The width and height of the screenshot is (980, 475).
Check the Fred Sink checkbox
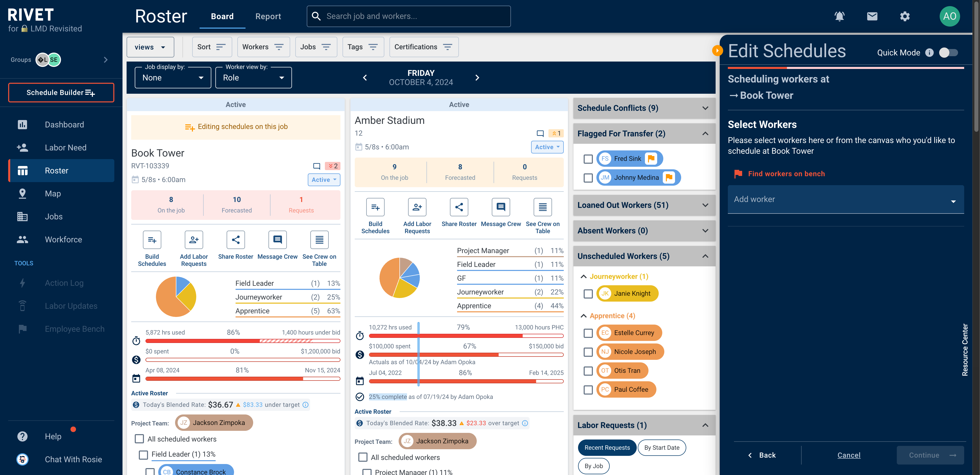pos(588,159)
